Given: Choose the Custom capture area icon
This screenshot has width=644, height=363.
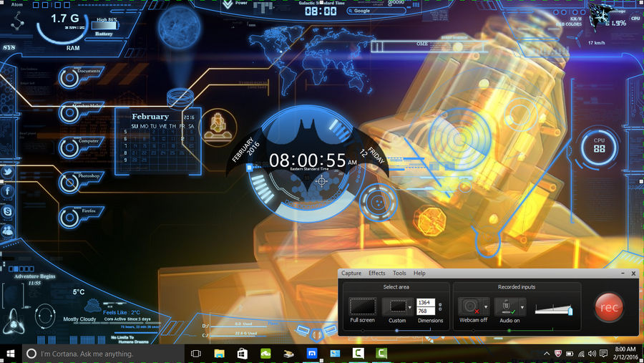Looking at the screenshot, I should 397,306.
